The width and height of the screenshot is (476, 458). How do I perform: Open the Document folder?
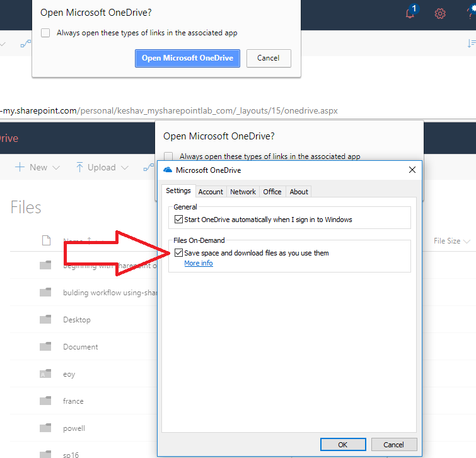(81, 347)
